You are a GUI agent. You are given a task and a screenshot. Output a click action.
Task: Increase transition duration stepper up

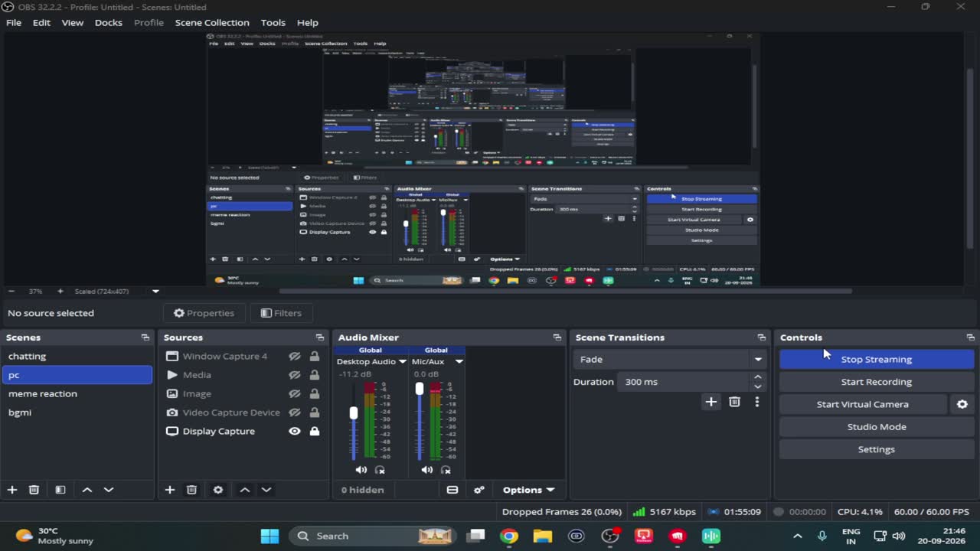pyautogui.click(x=758, y=377)
